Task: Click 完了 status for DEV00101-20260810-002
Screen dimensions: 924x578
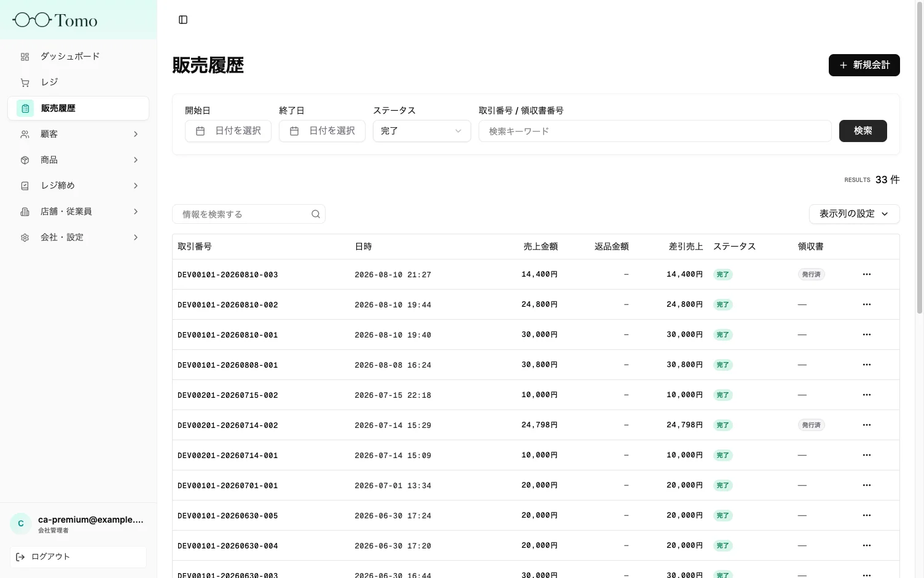Action: click(x=722, y=304)
